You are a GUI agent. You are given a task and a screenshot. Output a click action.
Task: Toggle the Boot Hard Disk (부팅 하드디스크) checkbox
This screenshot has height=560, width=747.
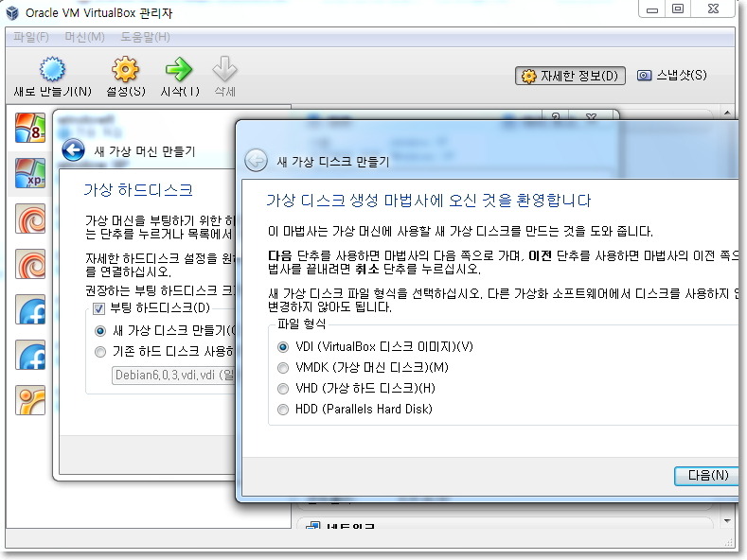99,308
